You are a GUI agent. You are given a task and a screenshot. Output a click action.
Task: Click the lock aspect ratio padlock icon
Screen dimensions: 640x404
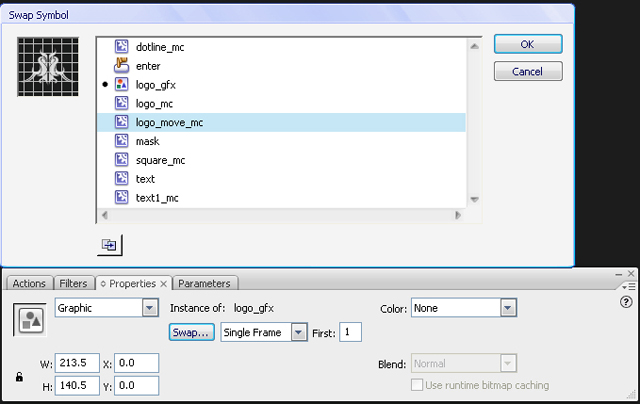(x=19, y=377)
